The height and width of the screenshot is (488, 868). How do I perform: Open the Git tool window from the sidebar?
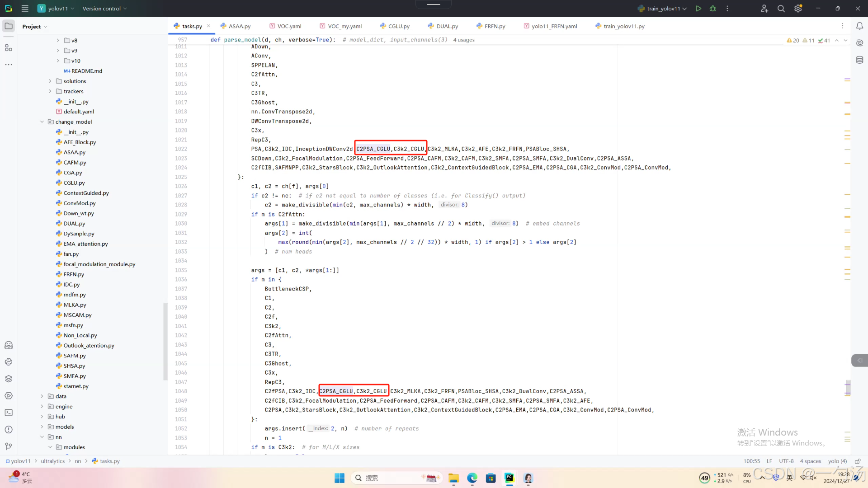[9, 446]
